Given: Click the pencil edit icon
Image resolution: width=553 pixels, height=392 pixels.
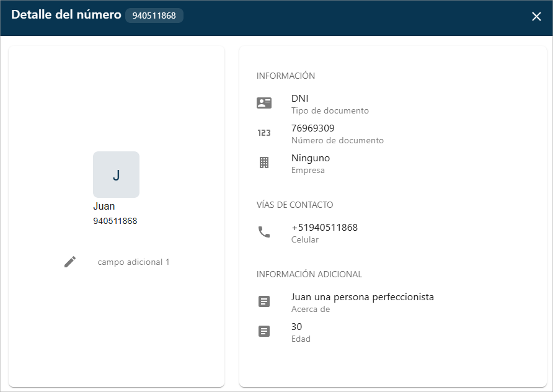Looking at the screenshot, I should (x=70, y=262).
